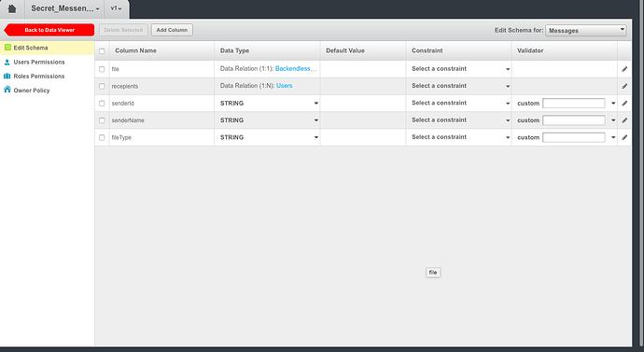Image resolution: width=644 pixels, height=352 pixels.
Task: Tick the checkbox for file column
Action: coord(102,69)
